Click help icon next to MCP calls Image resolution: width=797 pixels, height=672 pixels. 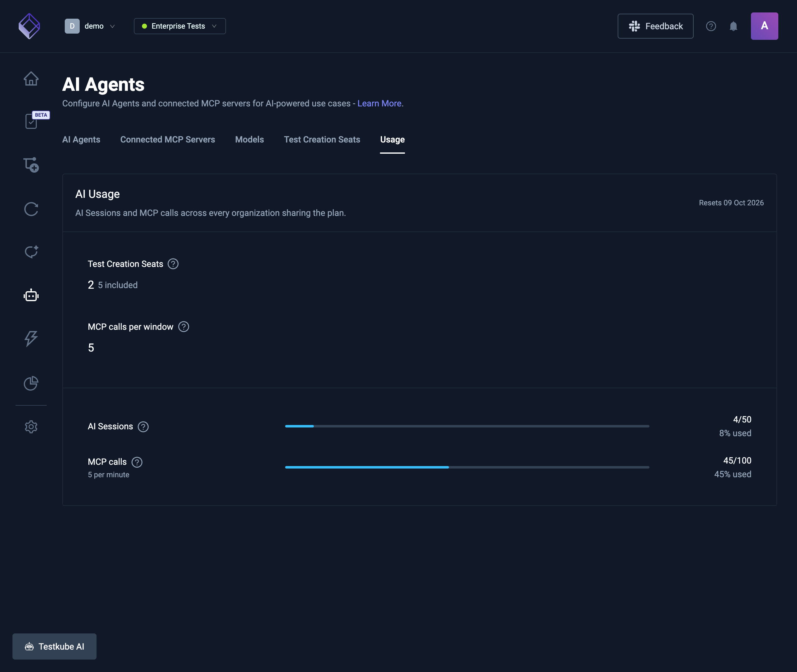[x=137, y=462]
